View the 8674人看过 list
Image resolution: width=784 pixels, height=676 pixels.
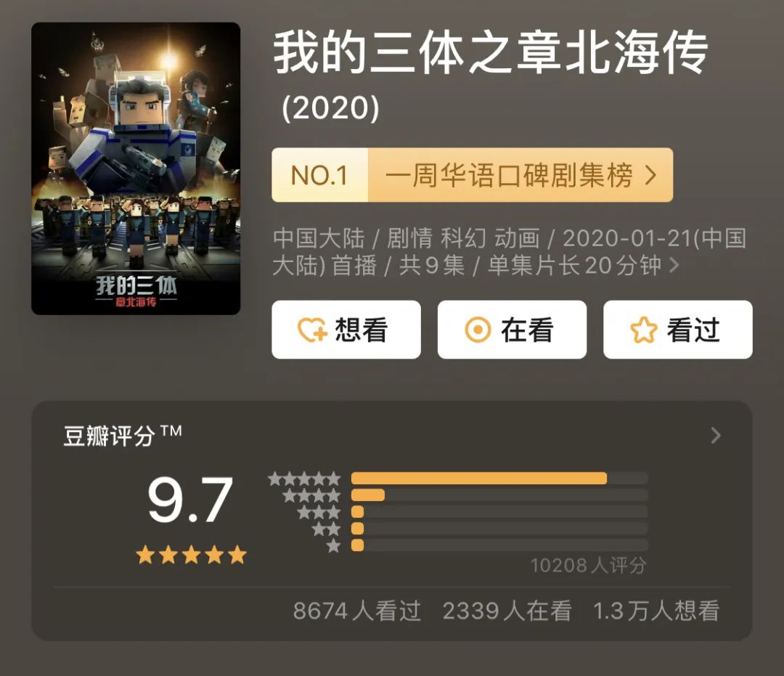click(x=356, y=611)
